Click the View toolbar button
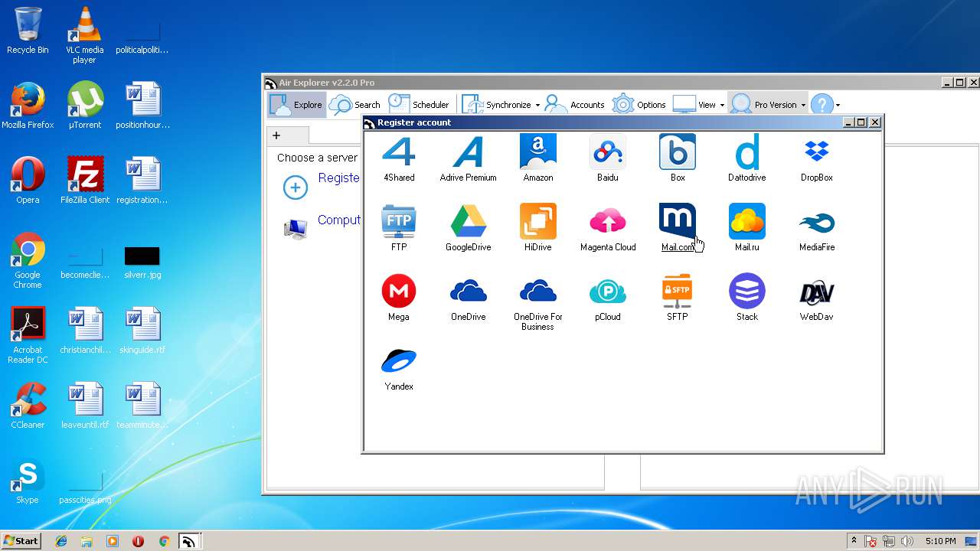The image size is (980, 551). coord(694,105)
